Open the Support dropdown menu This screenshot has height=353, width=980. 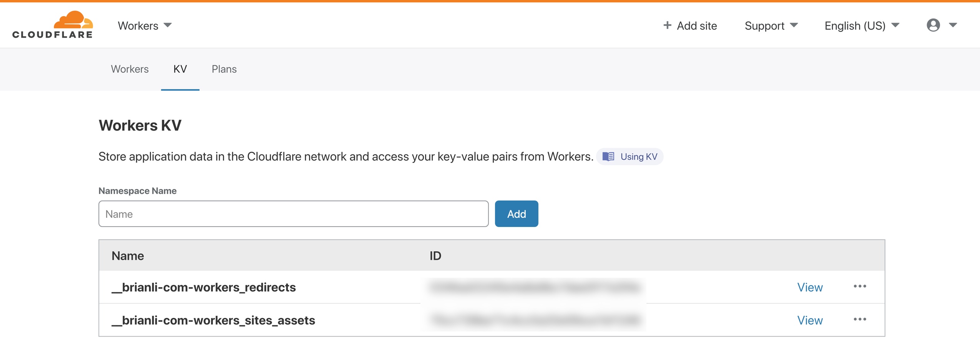pos(771,26)
